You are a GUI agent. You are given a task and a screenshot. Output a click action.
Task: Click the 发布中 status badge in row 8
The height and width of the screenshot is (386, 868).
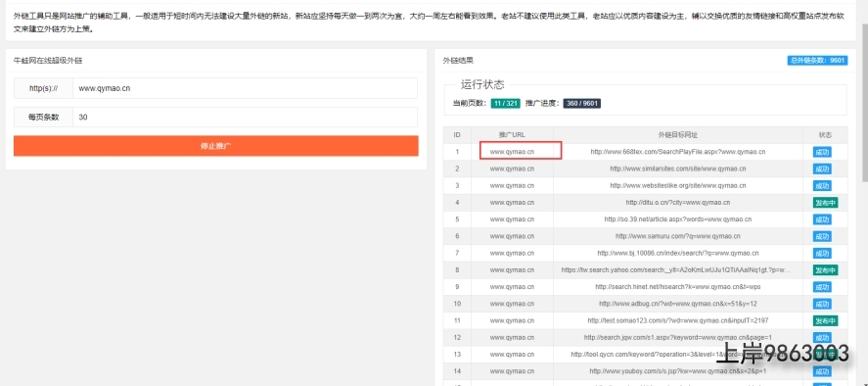coord(825,270)
